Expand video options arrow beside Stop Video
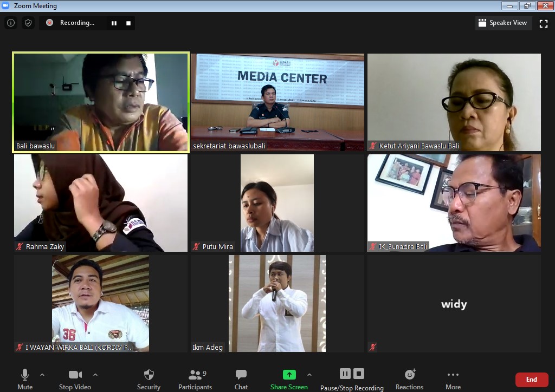 coord(95,375)
